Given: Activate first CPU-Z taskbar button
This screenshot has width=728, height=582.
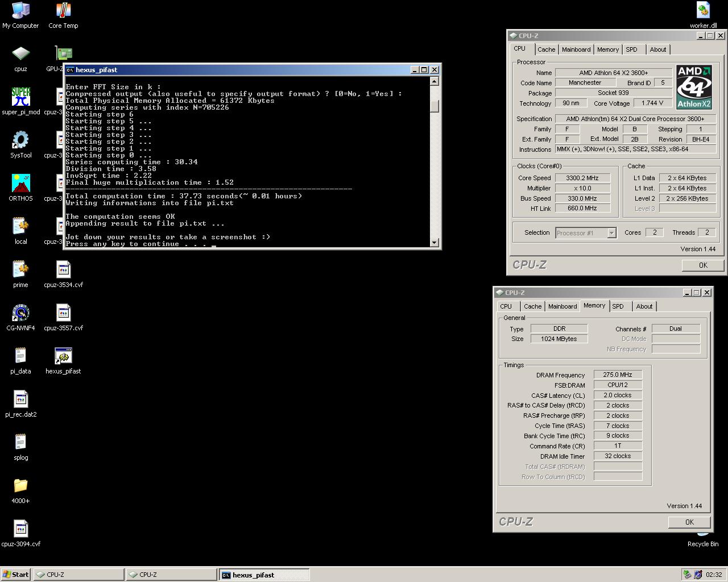Looking at the screenshot, I should 78,575.
